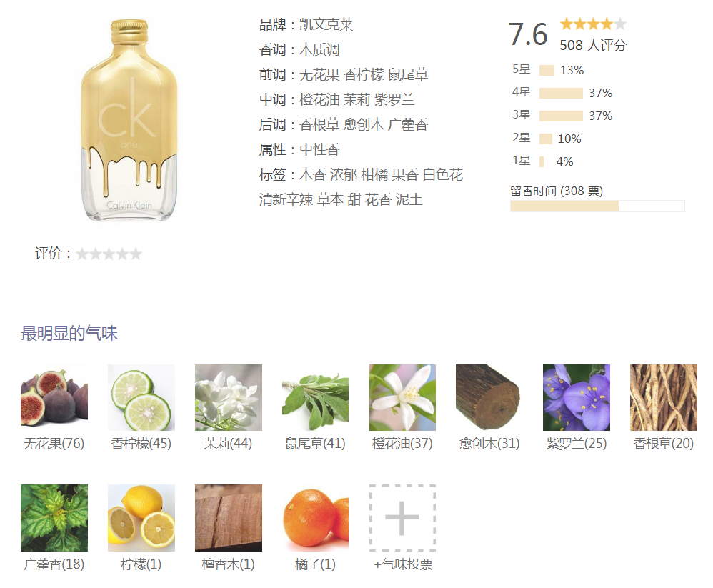
Task: Open the 茉莉 jasmine scent image
Action: tap(229, 397)
